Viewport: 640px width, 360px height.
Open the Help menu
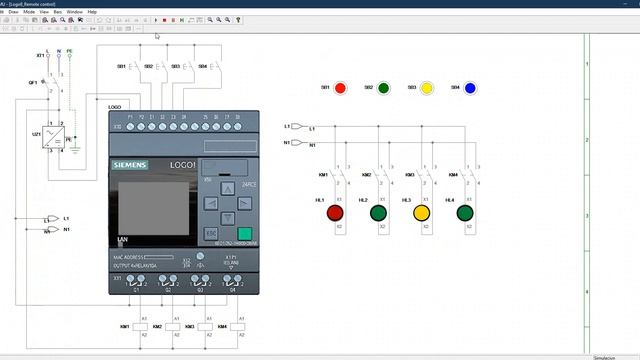92,12
